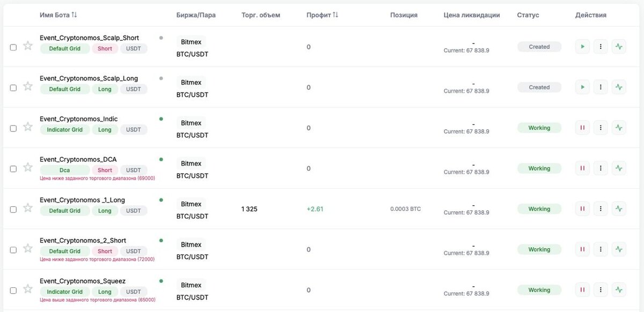Screen dimensions: 644x312
Task: Show more options for Event_Cryptonomos_2_Short
Action: [601, 249]
